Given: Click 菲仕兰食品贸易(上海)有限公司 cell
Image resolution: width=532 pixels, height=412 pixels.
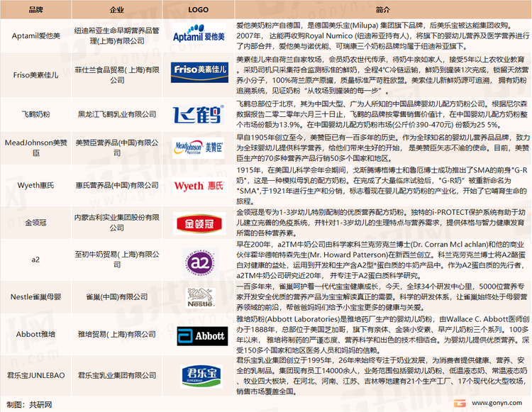Looking at the screenshot, I should (x=117, y=75).
